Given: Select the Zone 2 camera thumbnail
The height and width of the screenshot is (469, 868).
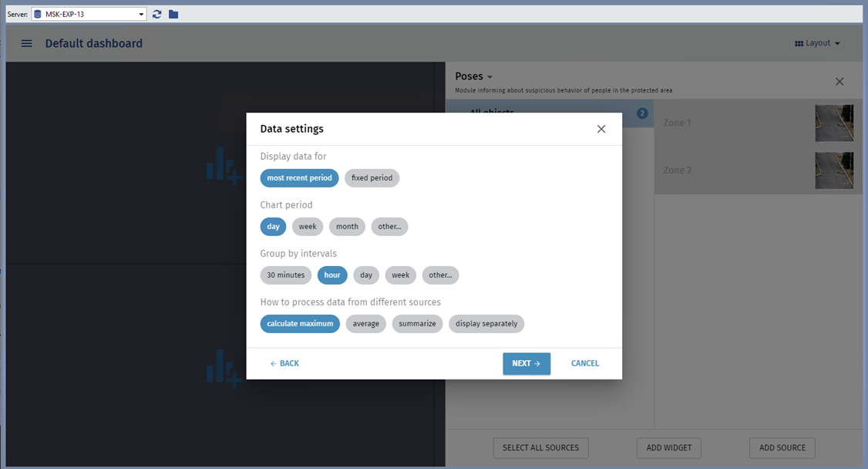Looking at the screenshot, I should click(x=834, y=170).
